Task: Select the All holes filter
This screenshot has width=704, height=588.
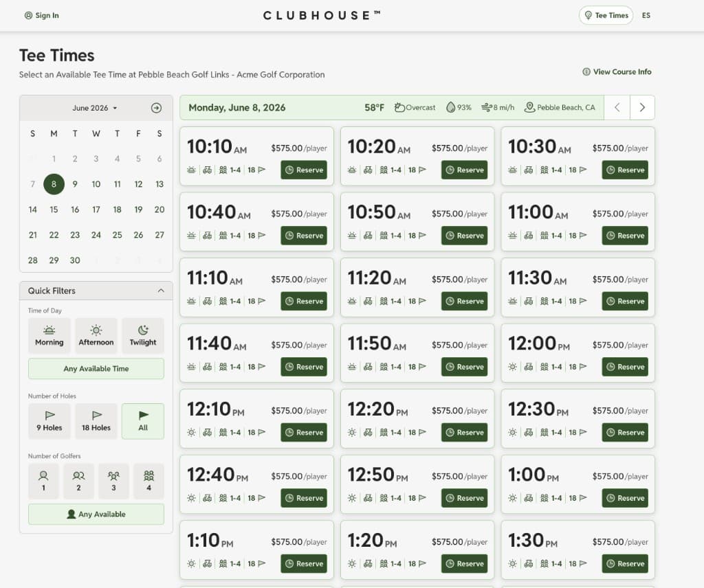Action: [143, 421]
